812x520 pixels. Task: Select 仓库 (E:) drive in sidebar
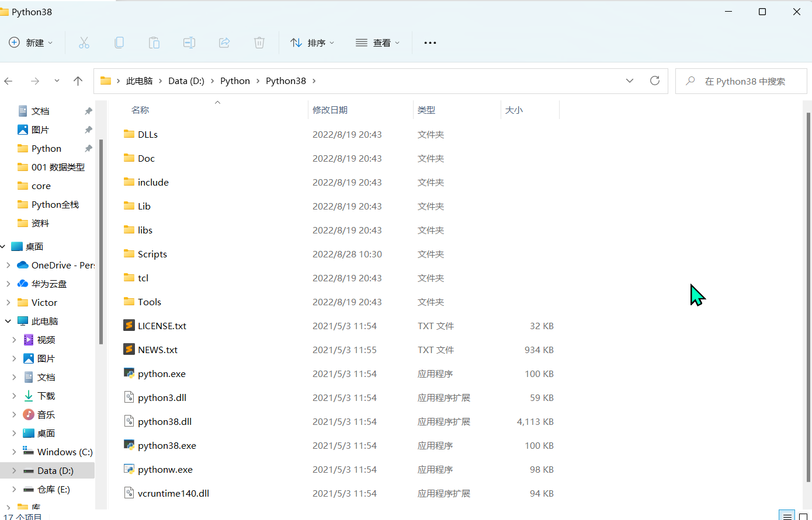point(47,489)
